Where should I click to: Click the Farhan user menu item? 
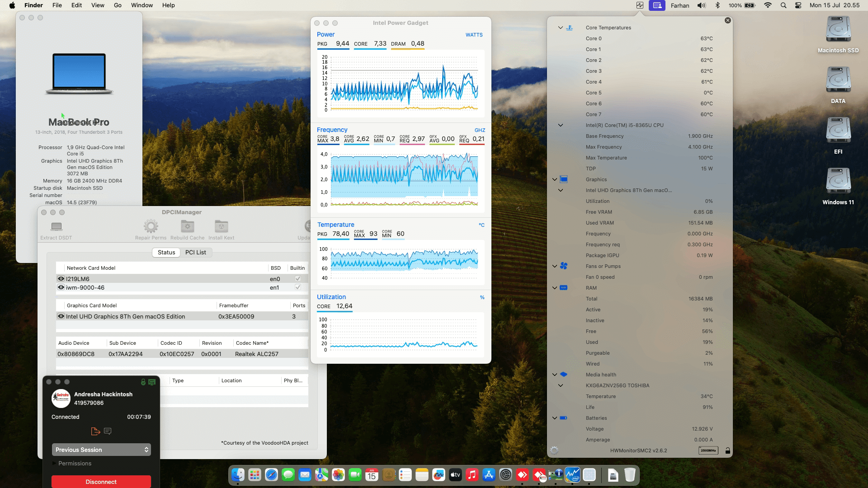point(680,5)
